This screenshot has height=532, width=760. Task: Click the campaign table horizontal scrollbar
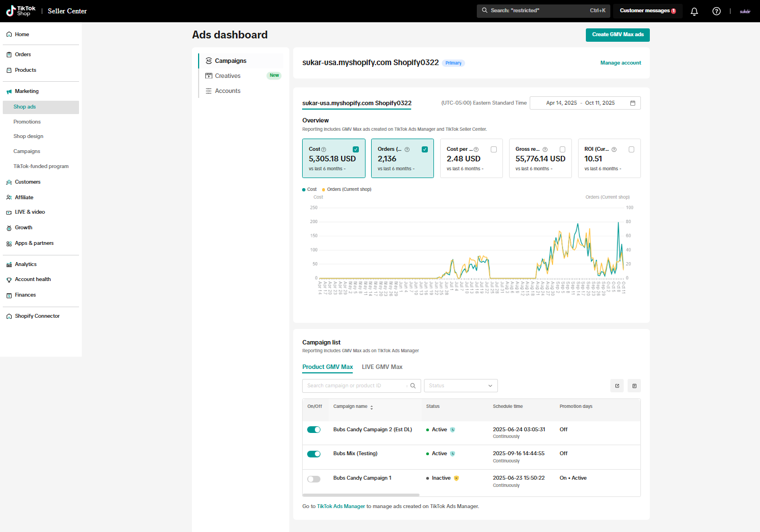(x=361, y=495)
